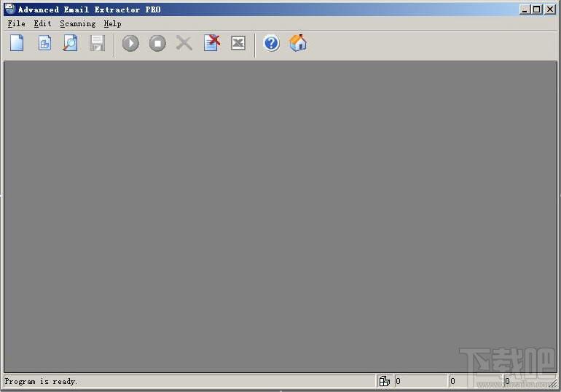Click the greyed floppy disk save icon

click(x=97, y=43)
